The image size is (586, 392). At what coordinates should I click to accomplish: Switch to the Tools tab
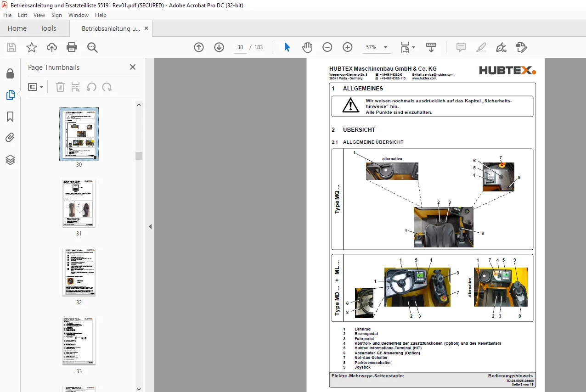(48, 28)
